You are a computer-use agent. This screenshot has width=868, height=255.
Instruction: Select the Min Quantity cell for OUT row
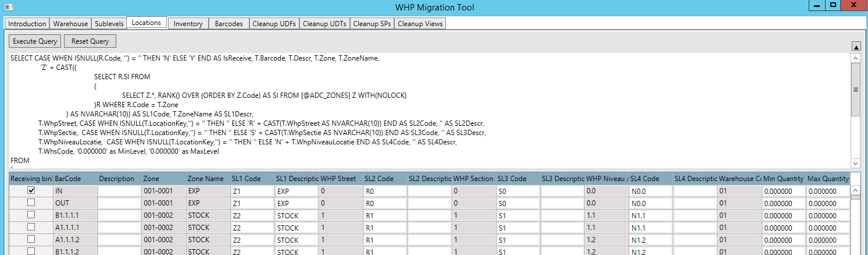click(x=783, y=203)
